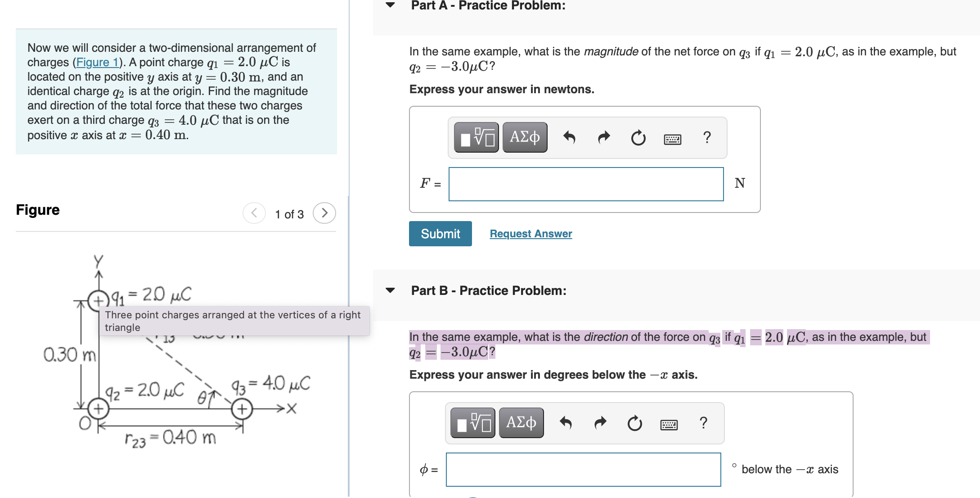Open the ΑΣφ symbols palette in Part B
Viewport: 980px width, 498px height.
[x=521, y=422]
